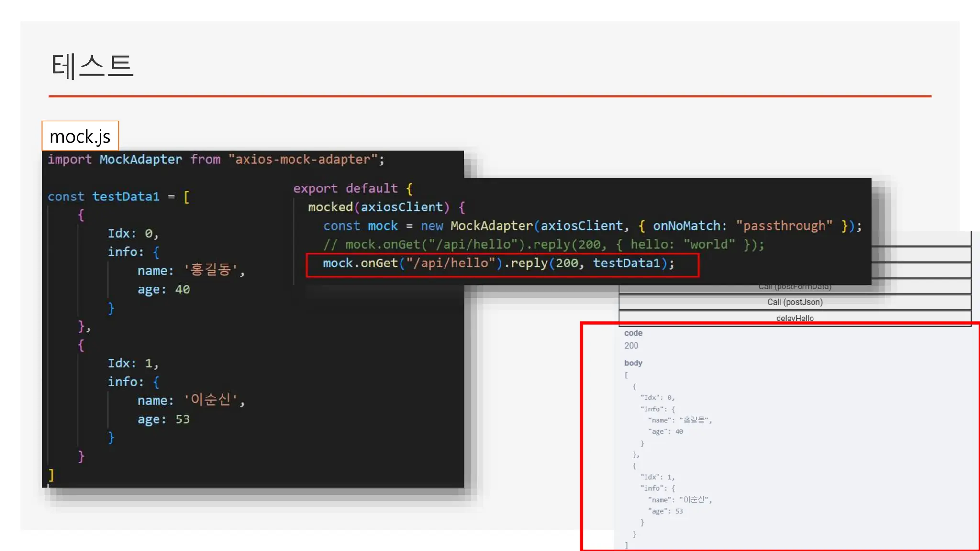Image resolution: width=980 pixels, height=551 pixels.
Task: Select the 200 status code value
Action: pos(631,346)
